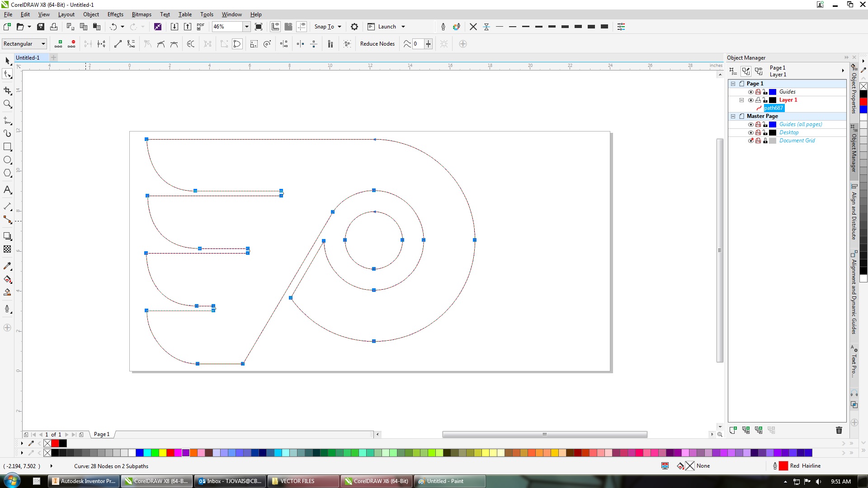Viewport: 868px width, 488px height.
Task: Collapse the Master Page tree node
Action: (x=733, y=116)
